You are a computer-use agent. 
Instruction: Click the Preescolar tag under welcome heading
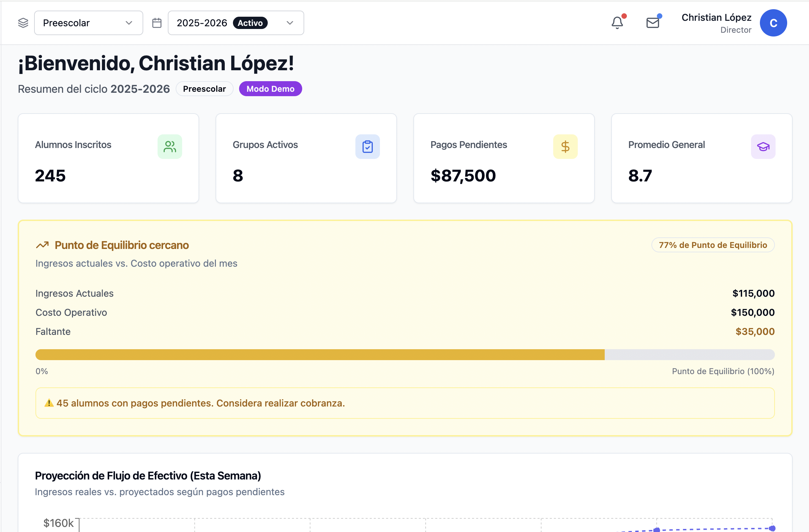204,89
